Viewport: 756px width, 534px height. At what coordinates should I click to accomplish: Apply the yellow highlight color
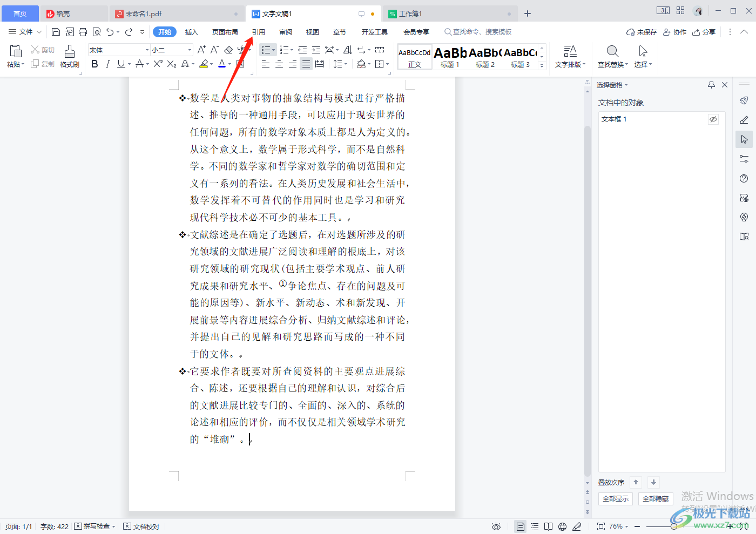click(x=203, y=64)
